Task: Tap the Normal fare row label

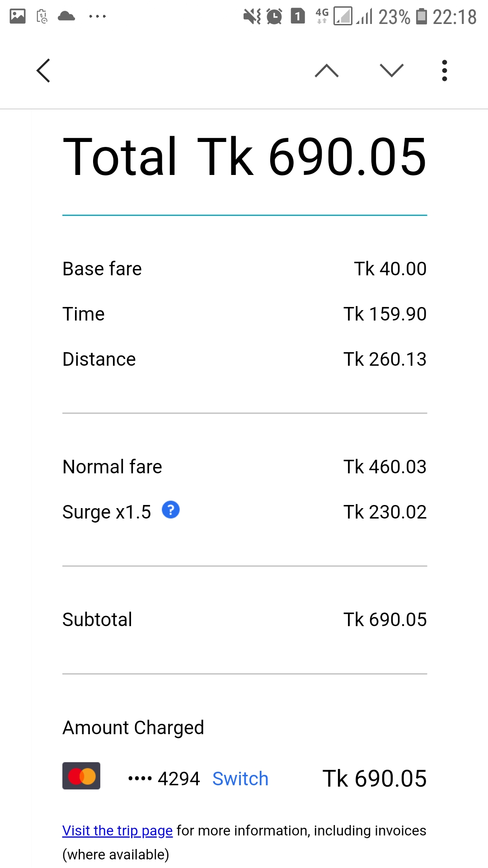Action: tap(112, 467)
